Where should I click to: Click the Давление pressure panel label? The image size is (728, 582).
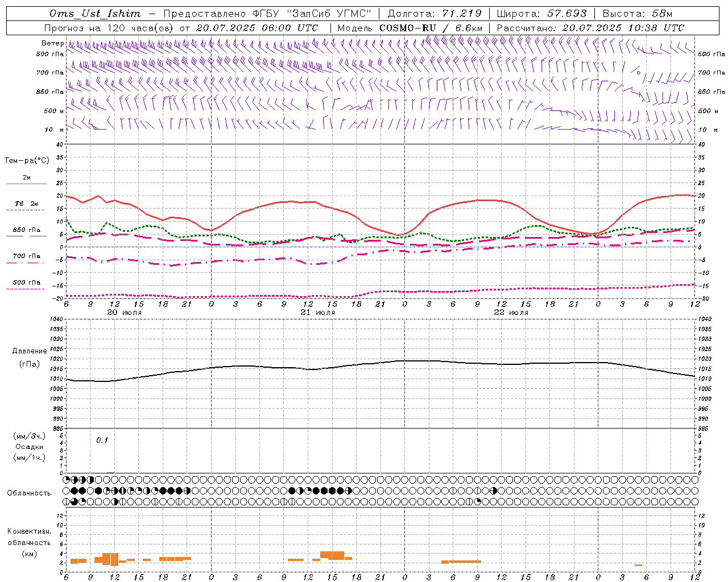29,351
